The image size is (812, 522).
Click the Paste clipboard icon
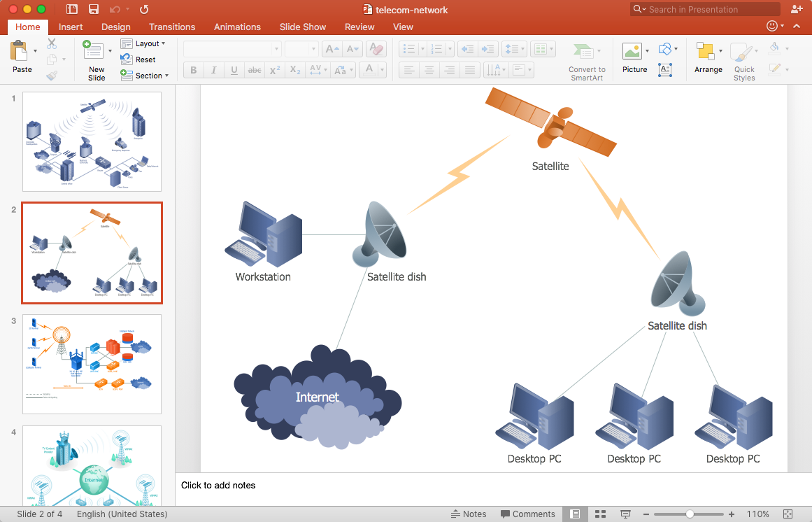point(20,52)
